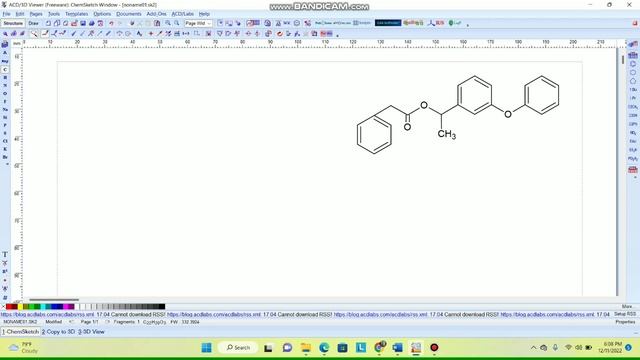Open the Tools menu
Screen dimensions: 640x360
pyautogui.click(x=54, y=14)
